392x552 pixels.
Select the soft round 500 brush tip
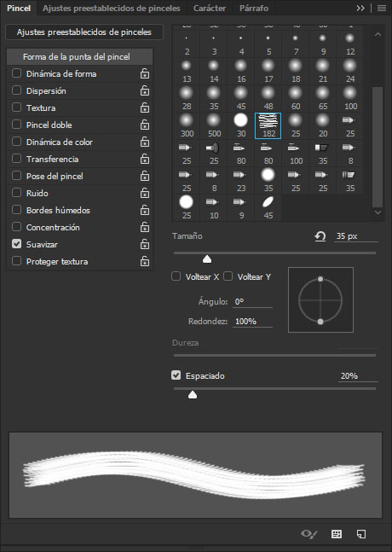[214, 125]
